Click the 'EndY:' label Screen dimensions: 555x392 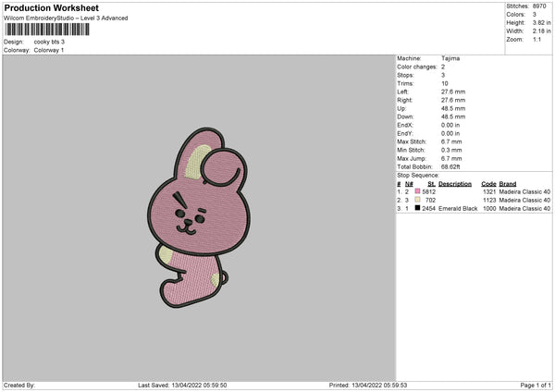pos(405,133)
